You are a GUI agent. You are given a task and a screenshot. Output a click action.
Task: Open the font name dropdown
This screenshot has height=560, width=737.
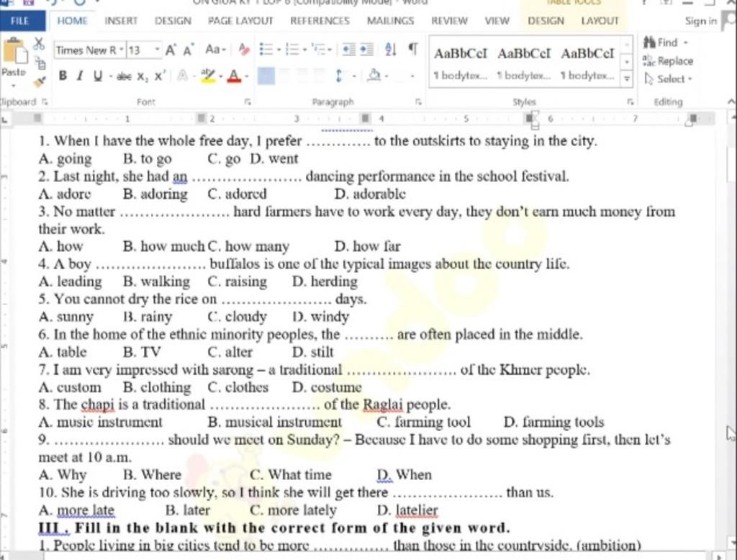pos(121,50)
